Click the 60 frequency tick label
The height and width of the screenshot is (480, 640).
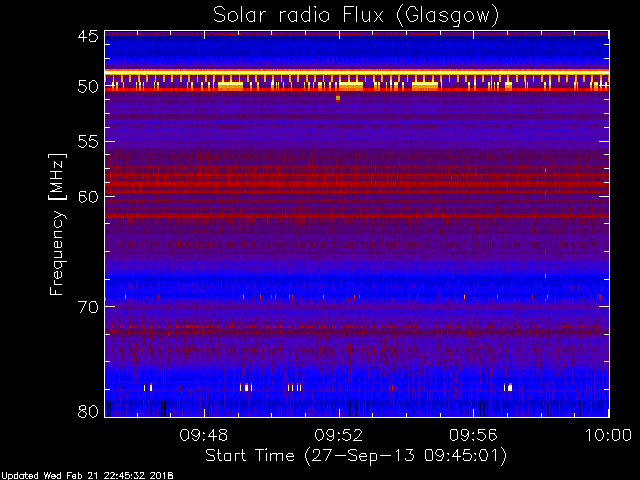point(88,197)
